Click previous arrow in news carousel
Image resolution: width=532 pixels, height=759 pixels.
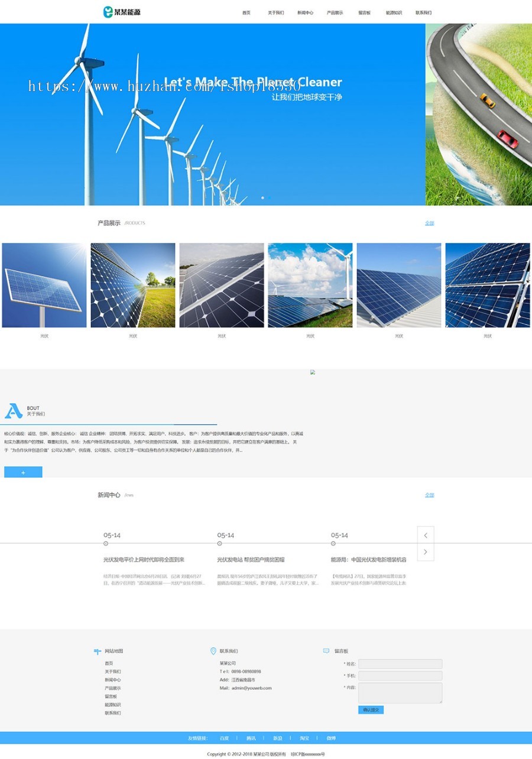pos(426,535)
